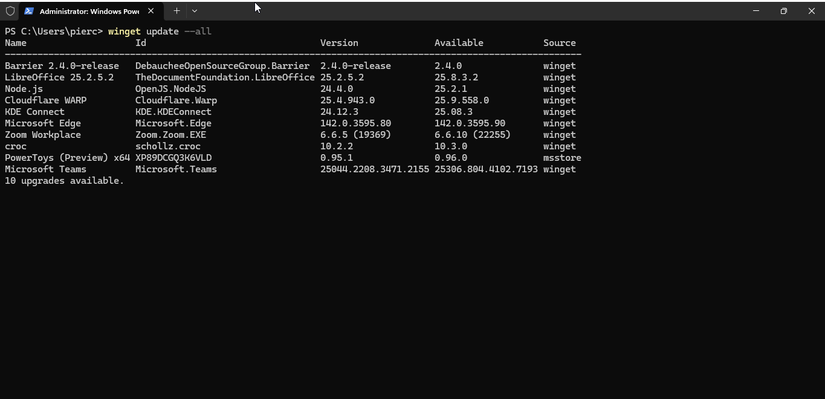Viewport: 825px width, 399px height.
Task: Click the 'Id' column header
Action: (x=140, y=43)
